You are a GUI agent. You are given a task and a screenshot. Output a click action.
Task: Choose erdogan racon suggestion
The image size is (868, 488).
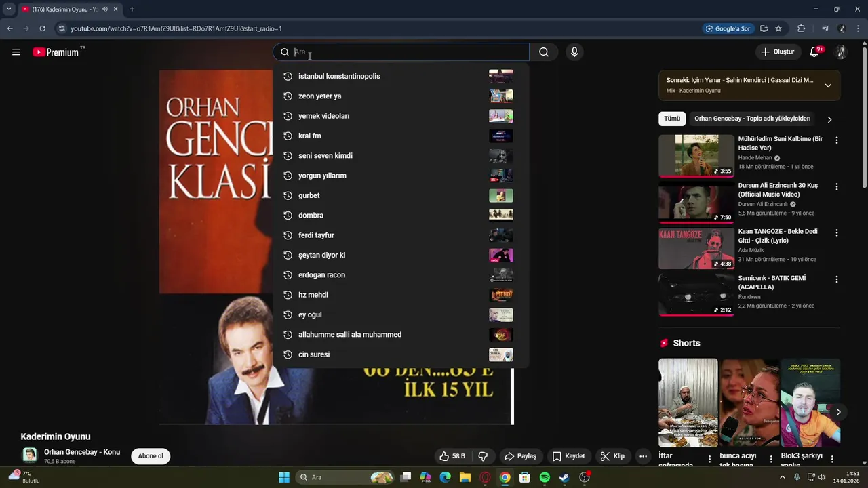click(x=401, y=275)
